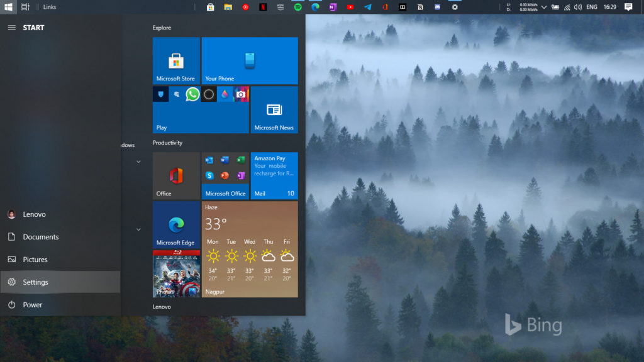Open the Microsoft News tile
Image resolution: width=644 pixels, height=362 pixels.
[274, 109]
